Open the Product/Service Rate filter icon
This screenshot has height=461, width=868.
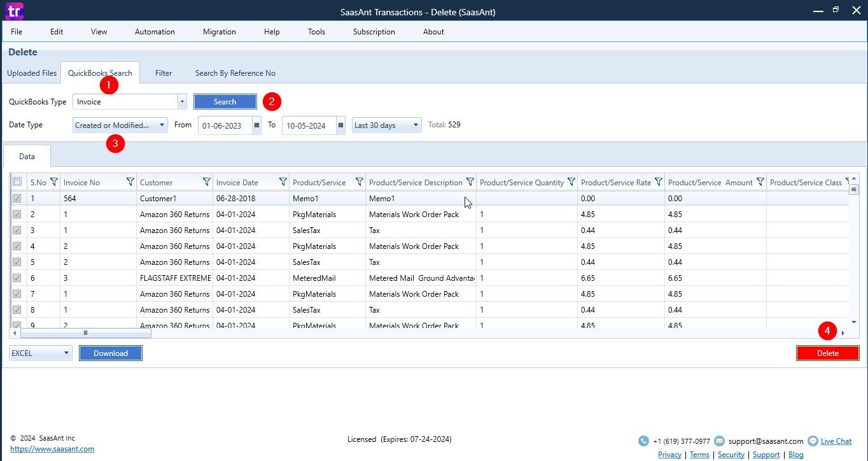click(x=659, y=182)
